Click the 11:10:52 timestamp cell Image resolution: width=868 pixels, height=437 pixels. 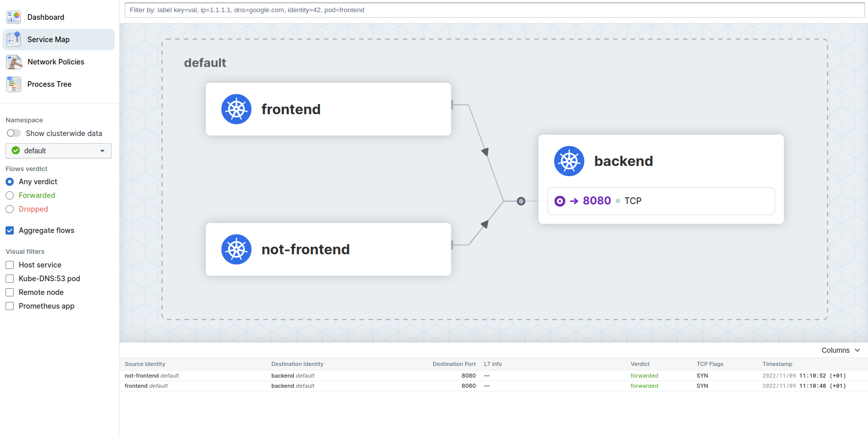[x=804, y=376]
